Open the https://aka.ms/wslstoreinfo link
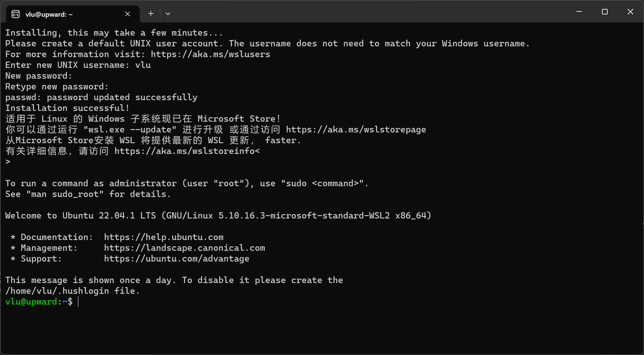 point(184,151)
